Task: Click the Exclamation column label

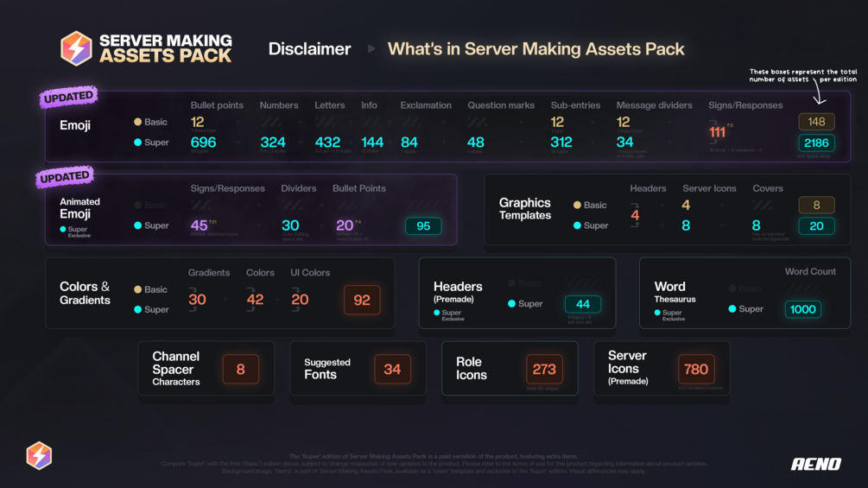Action: point(426,105)
